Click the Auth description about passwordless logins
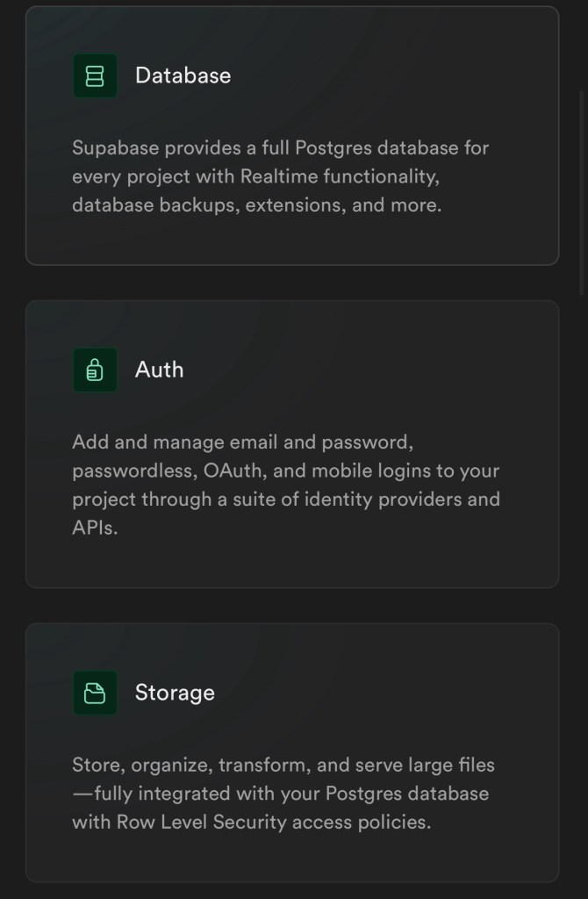This screenshot has height=899, width=588. pos(285,485)
